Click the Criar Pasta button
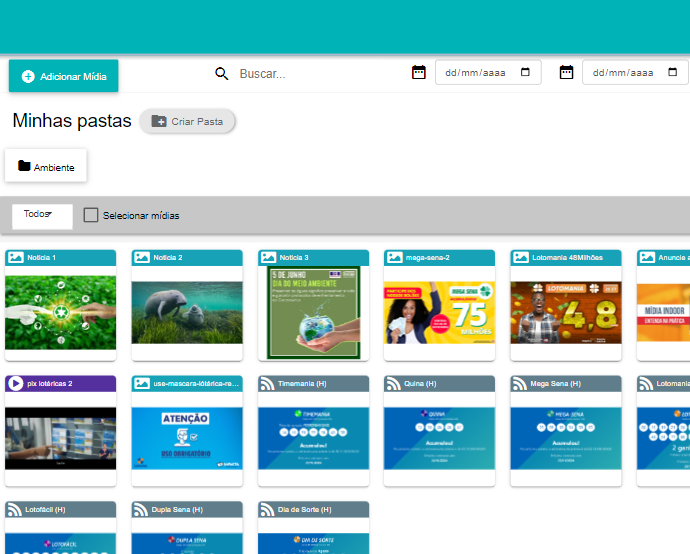The width and height of the screenshot is (690, 554). (187, 121)
